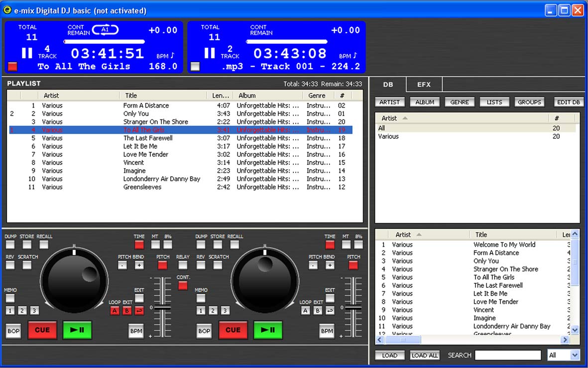Viewport: 588px width, 368px height.
Task: Click the left deck loop exit button
Action: 139,311
